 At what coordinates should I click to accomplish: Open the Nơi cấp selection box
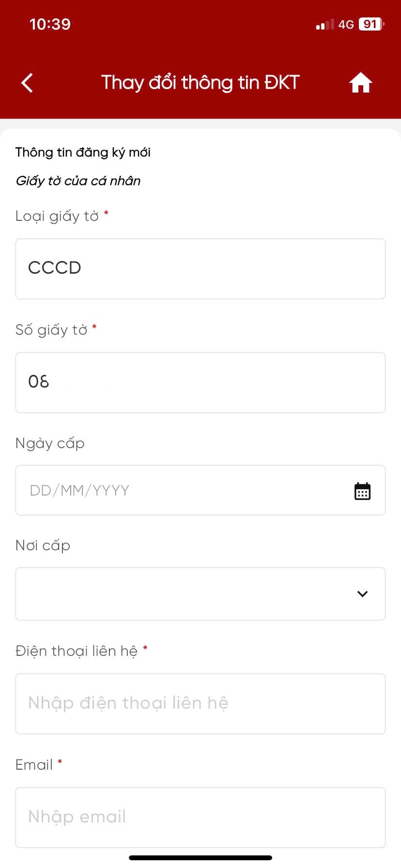[x=200, y=594]
